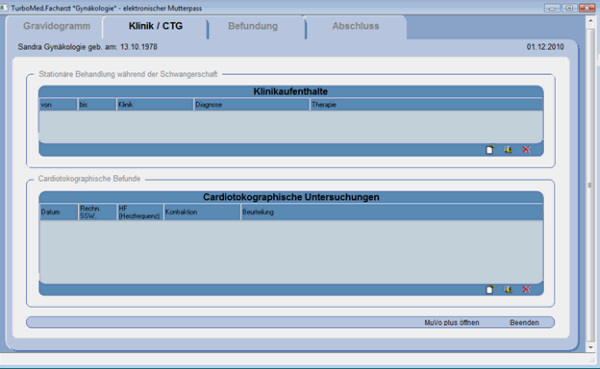
Task: Minimize the TurboMed window
Action: point(552,8)
